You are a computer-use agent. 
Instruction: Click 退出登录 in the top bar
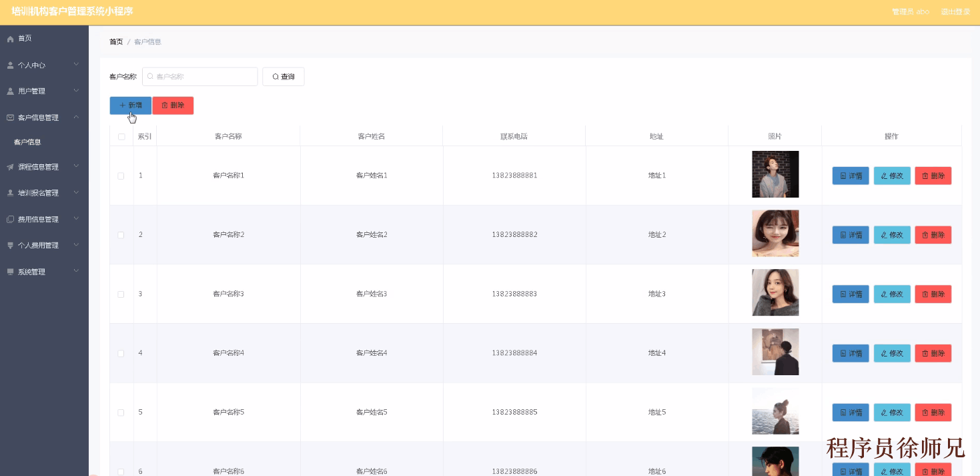click(955, 12)
